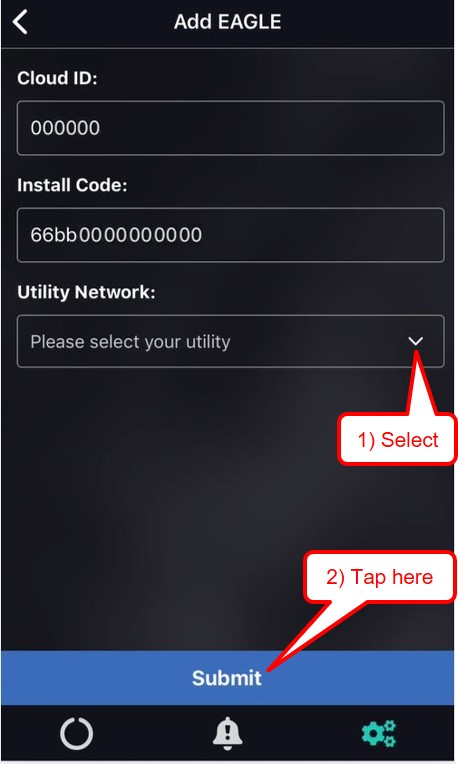Click the 'Utility Network:' label
Viewport: 458px width, 764px height.
pos(86,292)
